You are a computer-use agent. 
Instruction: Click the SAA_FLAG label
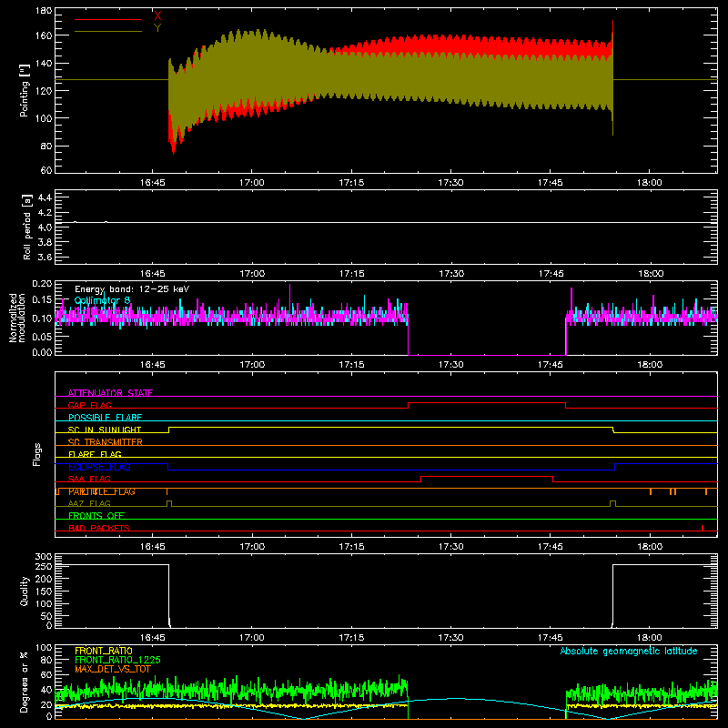click(x=89, y=479)
